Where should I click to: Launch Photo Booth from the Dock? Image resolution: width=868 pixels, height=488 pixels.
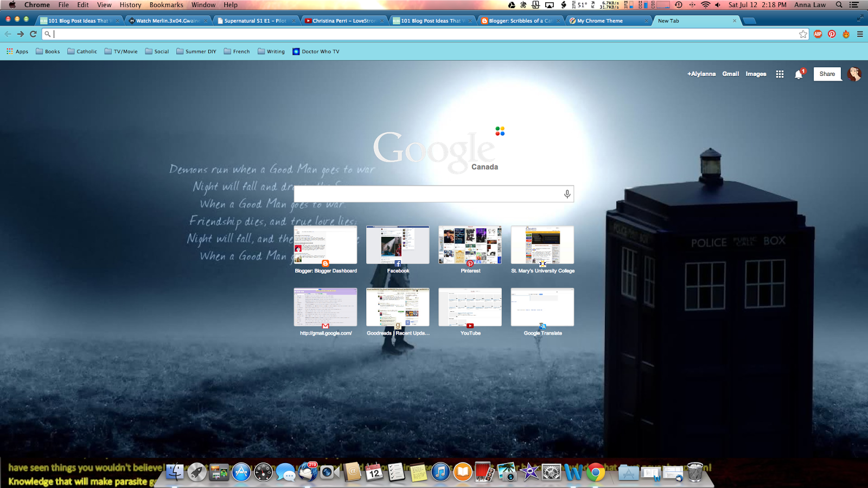click(x=484, y=472)
